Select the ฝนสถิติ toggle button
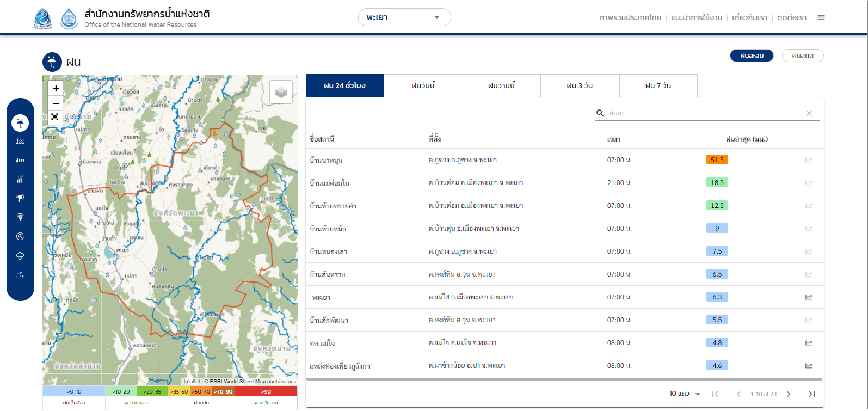 [803, 56]
